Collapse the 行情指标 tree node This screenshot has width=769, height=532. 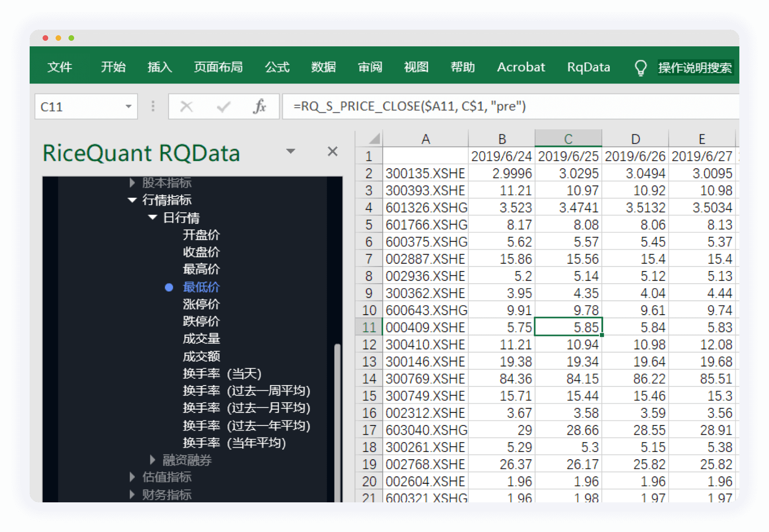point(132,200)
